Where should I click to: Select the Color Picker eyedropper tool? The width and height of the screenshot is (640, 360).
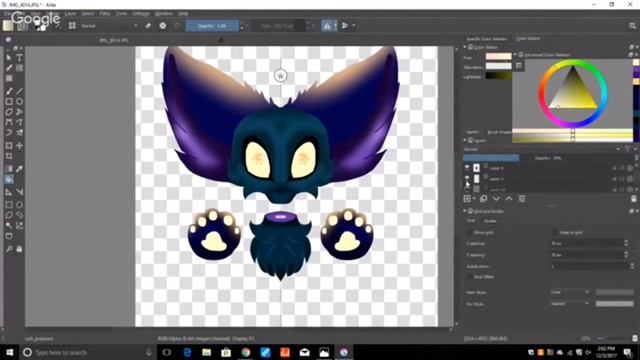pyautogui.click(x=19, y=169)
